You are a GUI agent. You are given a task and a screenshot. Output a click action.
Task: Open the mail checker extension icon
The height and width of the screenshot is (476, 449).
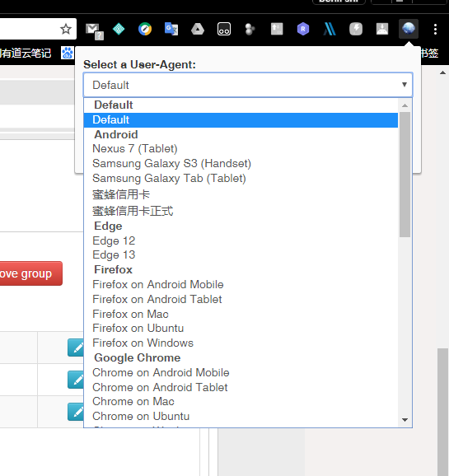(95, 31)
